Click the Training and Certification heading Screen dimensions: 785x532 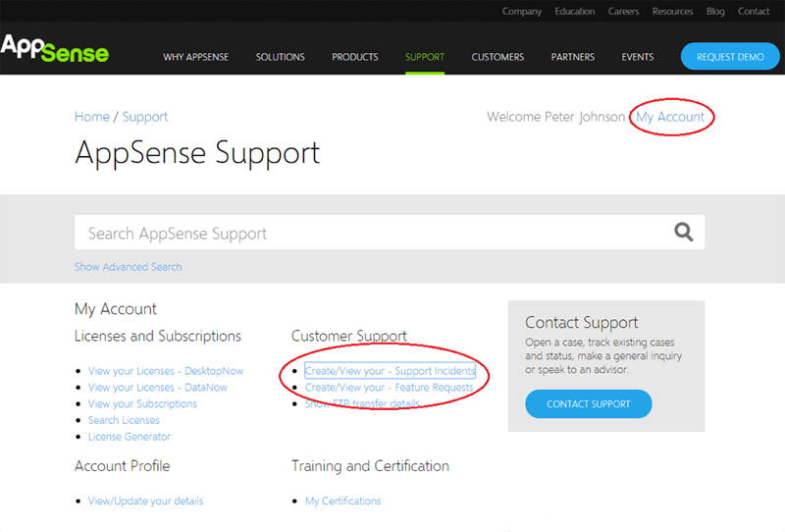[x=370, y=466]
